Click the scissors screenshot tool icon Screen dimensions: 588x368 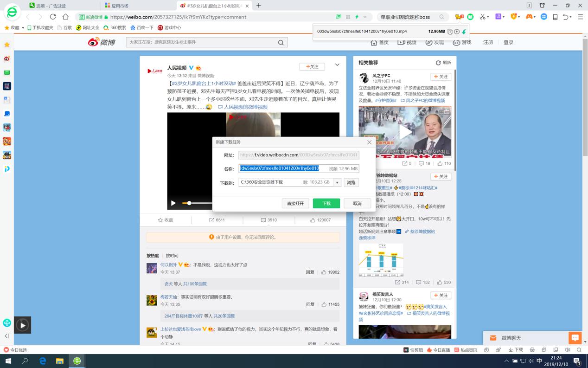[x=482, y=17]
